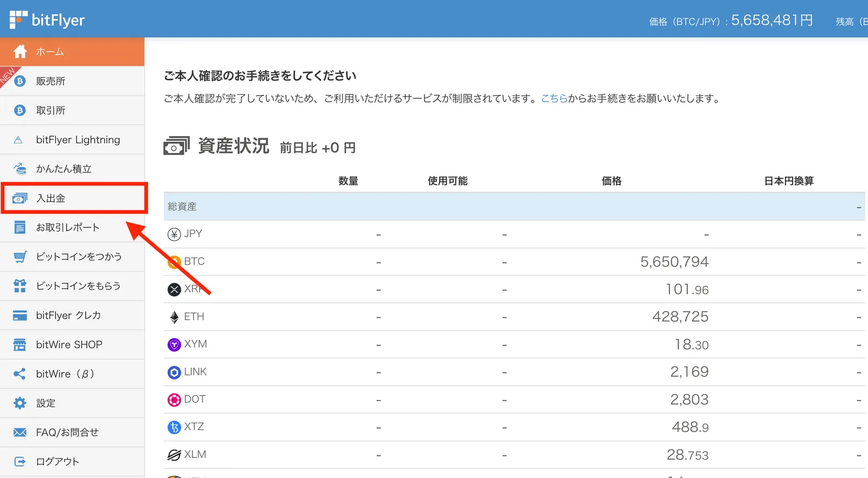868x478 pixels.
Task: Open bitWire (β) menu item
Action: click(x=72, y=374)
